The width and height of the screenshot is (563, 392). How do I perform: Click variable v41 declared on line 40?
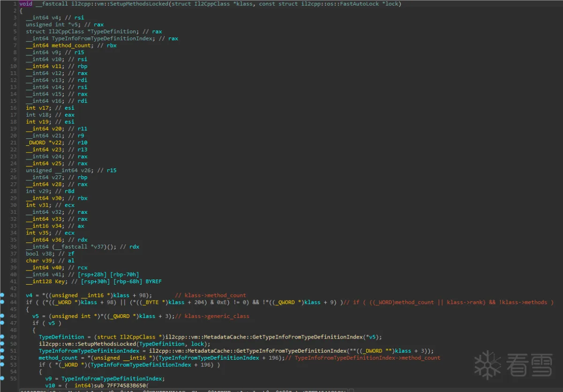pos(56,275)
